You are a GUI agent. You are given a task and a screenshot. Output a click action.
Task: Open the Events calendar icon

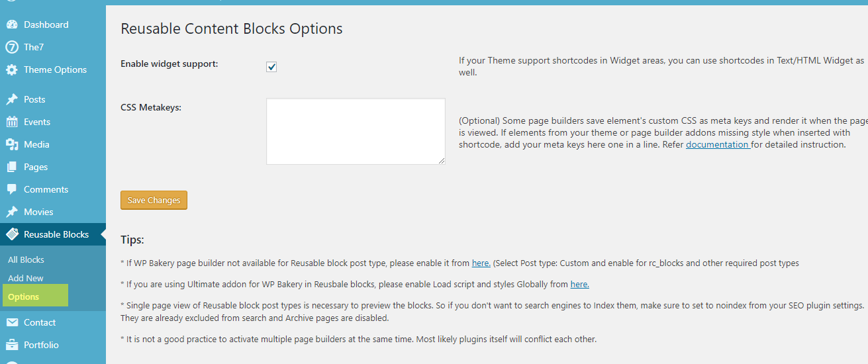coord(11,122)
